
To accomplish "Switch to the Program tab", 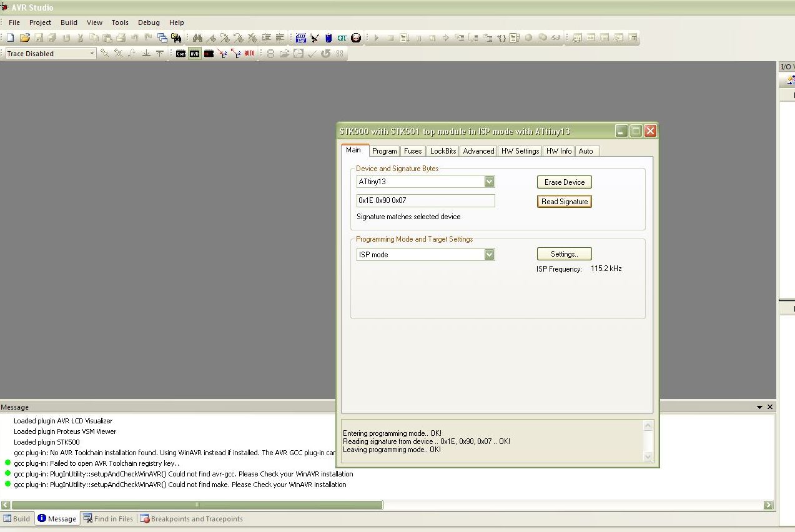I will (384, 151).
